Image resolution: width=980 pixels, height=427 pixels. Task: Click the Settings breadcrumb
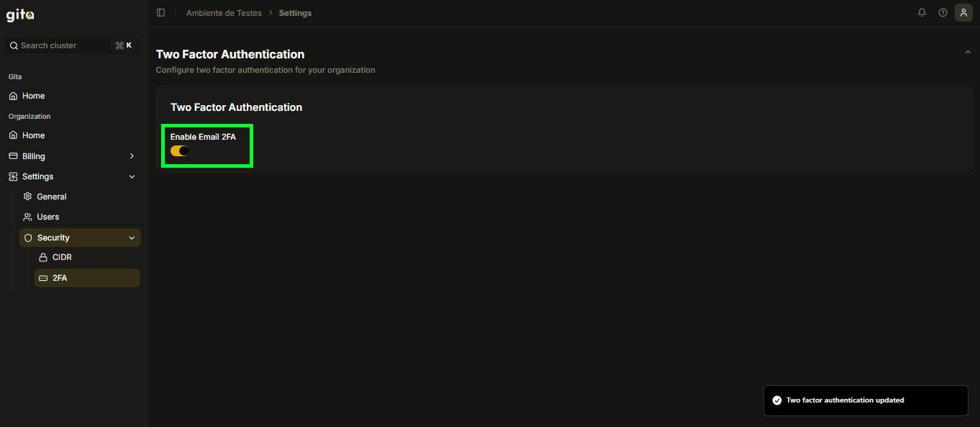295,13
